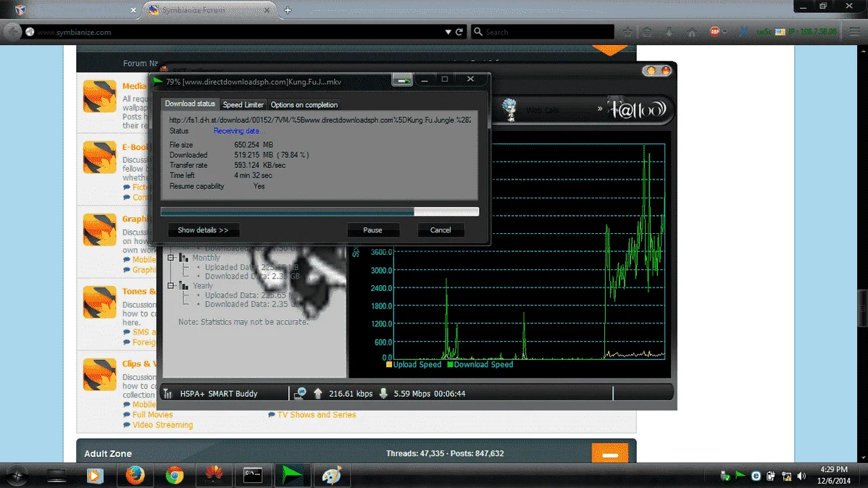Click the Adult Zone forum heading

(x=108, y=454)
